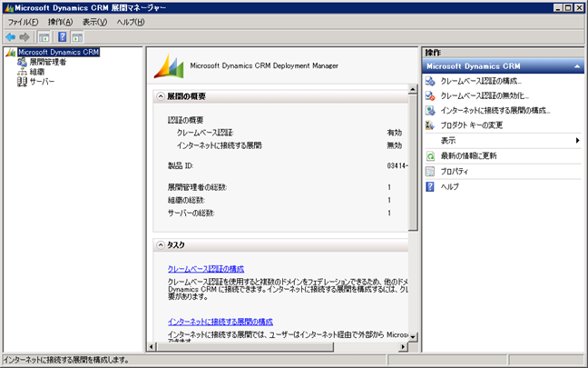This screenshot has height=368, width=588.
Task: Click プロダクト キーの変更 action
Action: tap(471, 124)
